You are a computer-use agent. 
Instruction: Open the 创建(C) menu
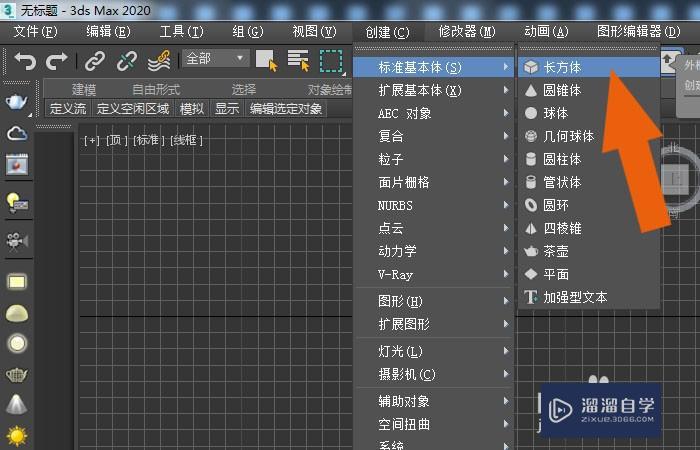[x=387, y=32]
